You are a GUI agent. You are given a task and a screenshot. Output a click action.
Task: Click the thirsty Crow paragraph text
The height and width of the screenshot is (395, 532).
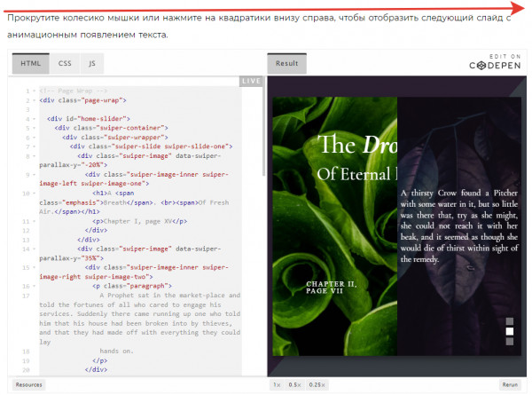[459, 225]
